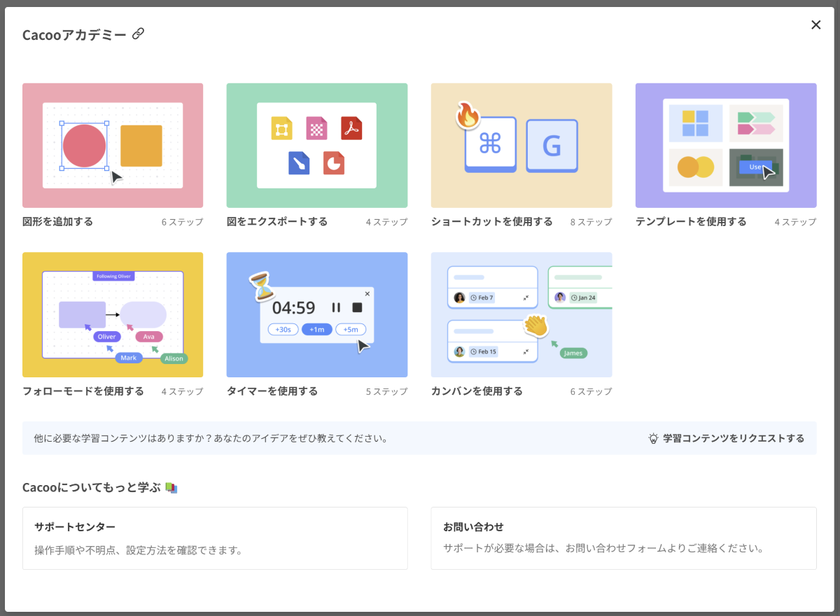This screenshot has width=840, height=616.
Task: Open the サポートセンター card
Action: [x=215, y=538]
